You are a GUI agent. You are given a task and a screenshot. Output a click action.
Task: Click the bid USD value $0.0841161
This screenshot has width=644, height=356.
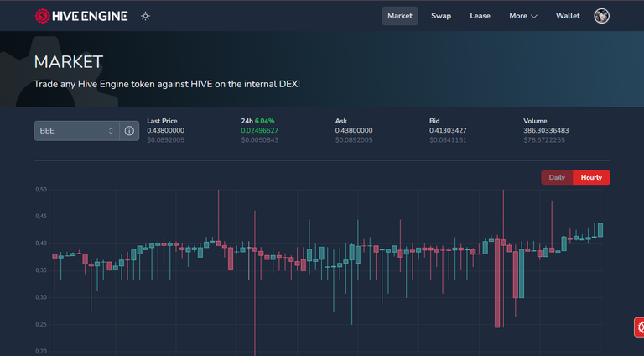(x=448, y=140)
